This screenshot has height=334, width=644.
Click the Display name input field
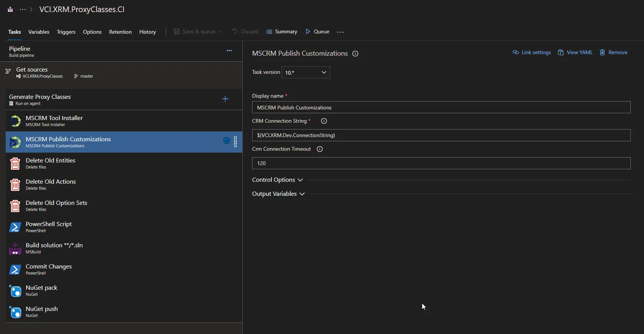441,108
